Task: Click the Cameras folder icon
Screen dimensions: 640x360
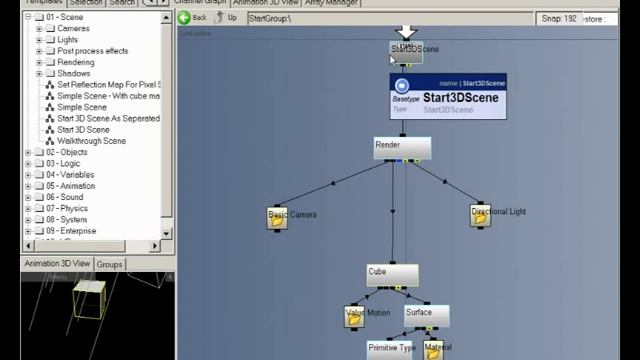Action: 50,28
